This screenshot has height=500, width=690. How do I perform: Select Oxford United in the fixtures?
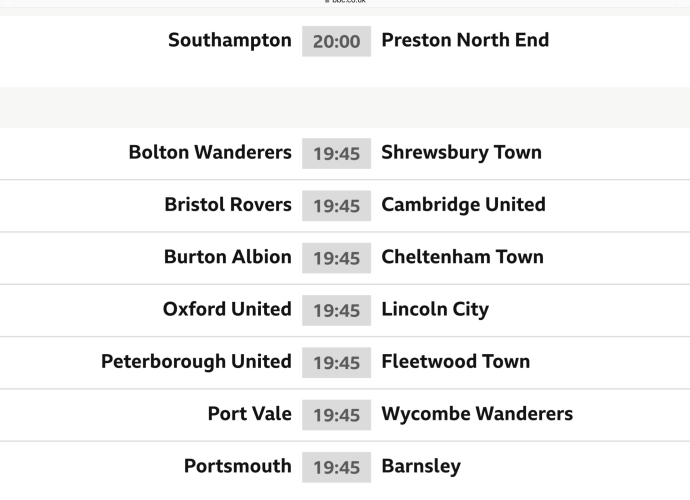tap(227, 309)
